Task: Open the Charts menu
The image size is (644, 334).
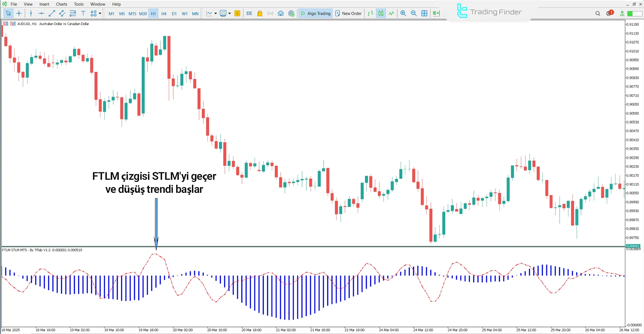Action: pos(61,4)
